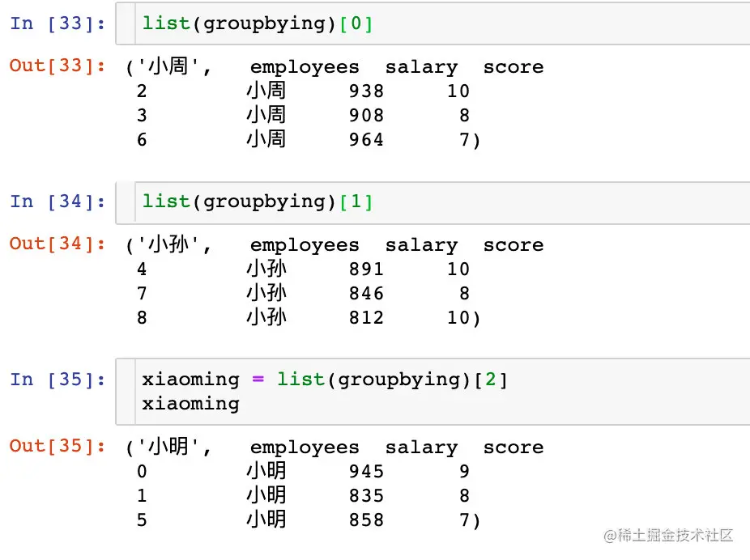750x560 pixels.
Task: Click salary value 938
Action: point(366,91)
